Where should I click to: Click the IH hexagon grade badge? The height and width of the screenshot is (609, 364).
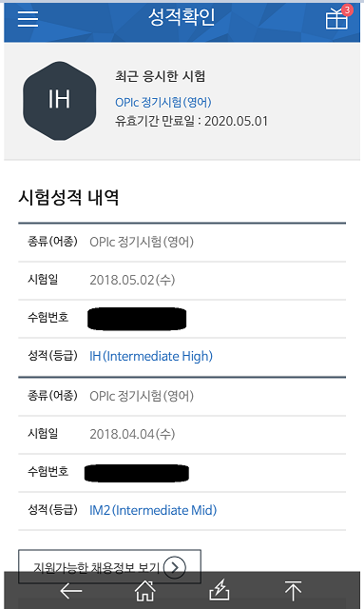(x=59, y=101)
